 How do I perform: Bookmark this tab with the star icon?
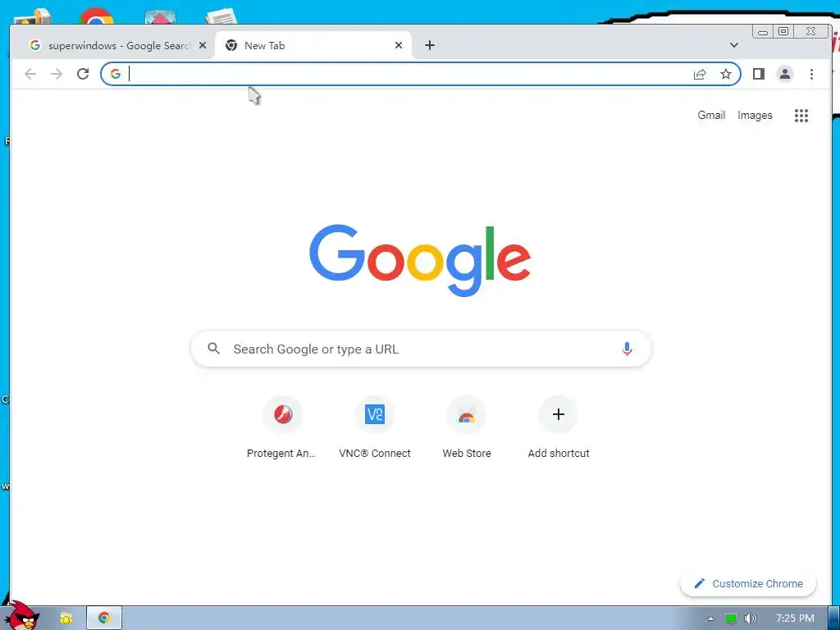(726, 74)
